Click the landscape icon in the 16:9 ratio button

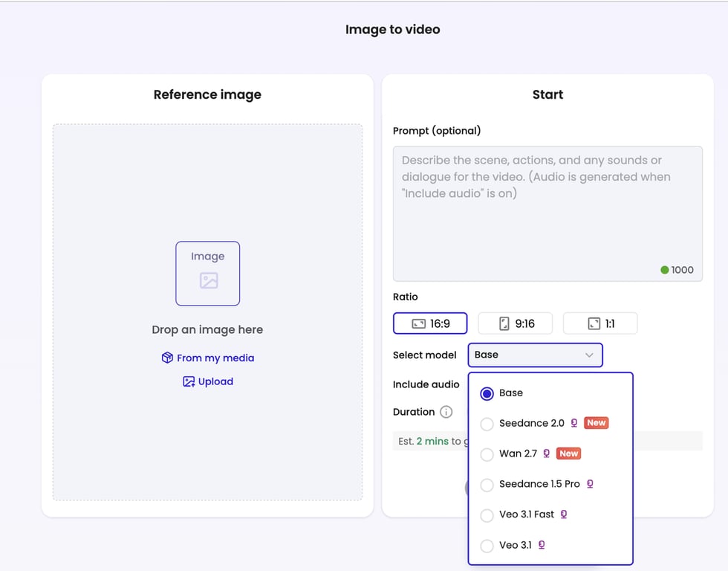[418, 323]
